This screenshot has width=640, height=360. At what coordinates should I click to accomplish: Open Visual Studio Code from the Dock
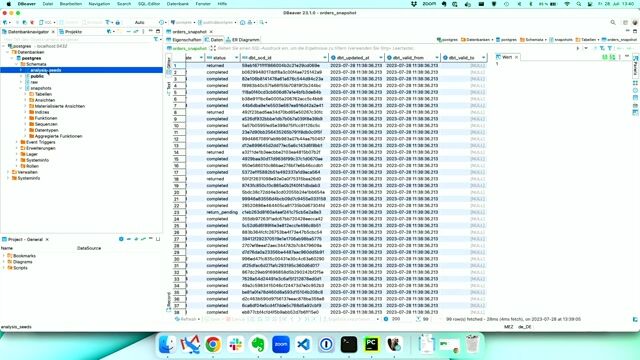pos(303,344)
